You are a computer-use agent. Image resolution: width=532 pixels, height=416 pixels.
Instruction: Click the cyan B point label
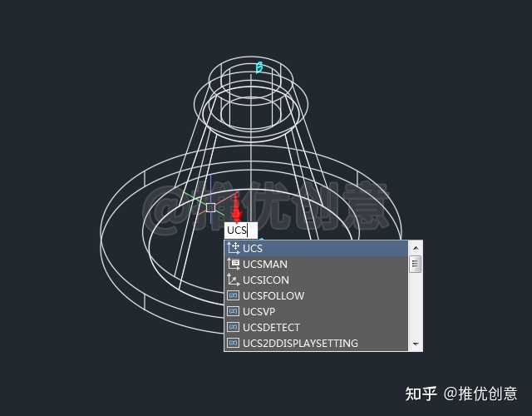(x=259, y=67)
